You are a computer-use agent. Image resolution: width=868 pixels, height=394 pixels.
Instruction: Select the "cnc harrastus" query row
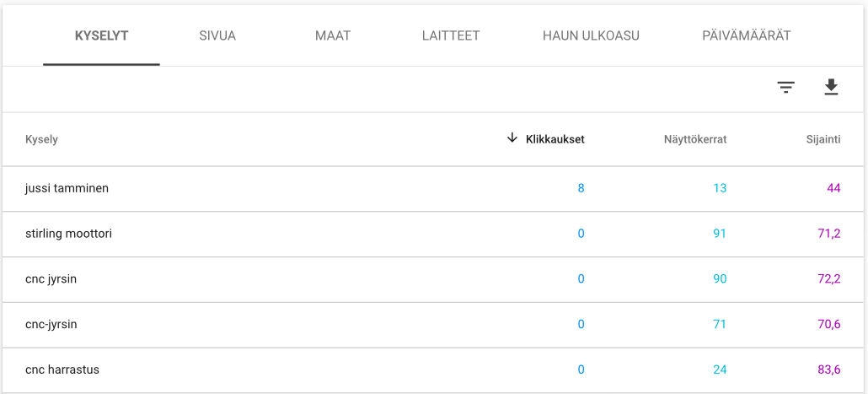coord(62,370)
